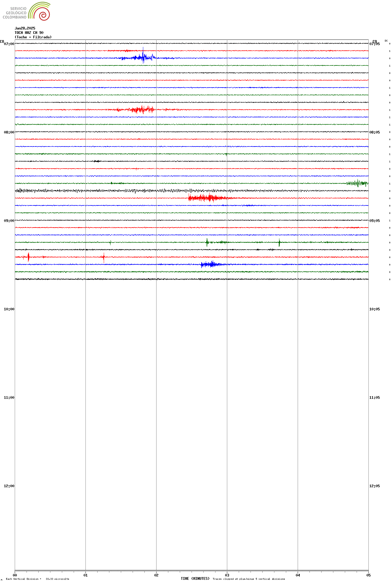Click the large blue seismic event near 07:10
392x583 pixels.
143,57
